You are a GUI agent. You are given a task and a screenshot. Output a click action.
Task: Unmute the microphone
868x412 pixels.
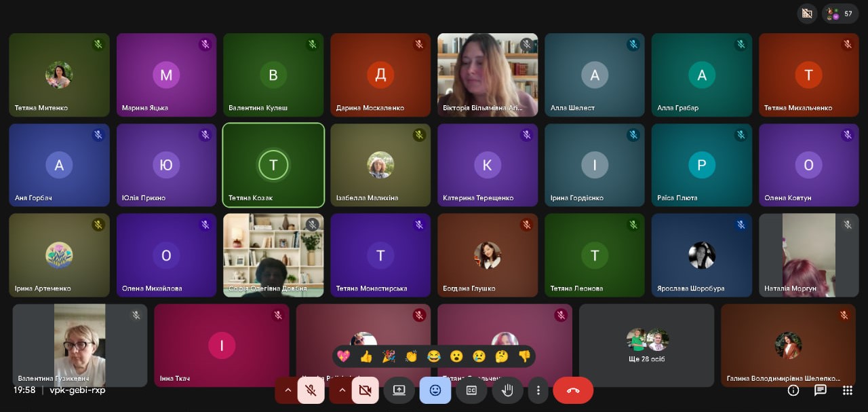311,390
